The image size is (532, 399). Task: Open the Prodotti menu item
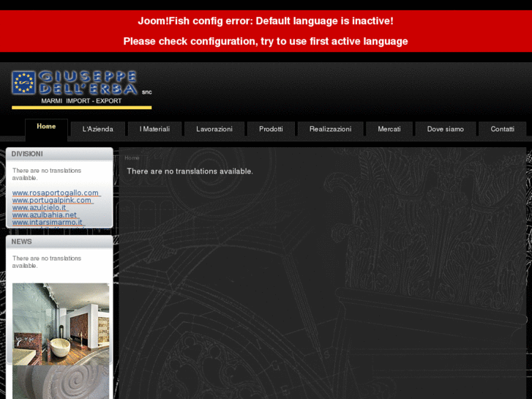pos(271,129)
